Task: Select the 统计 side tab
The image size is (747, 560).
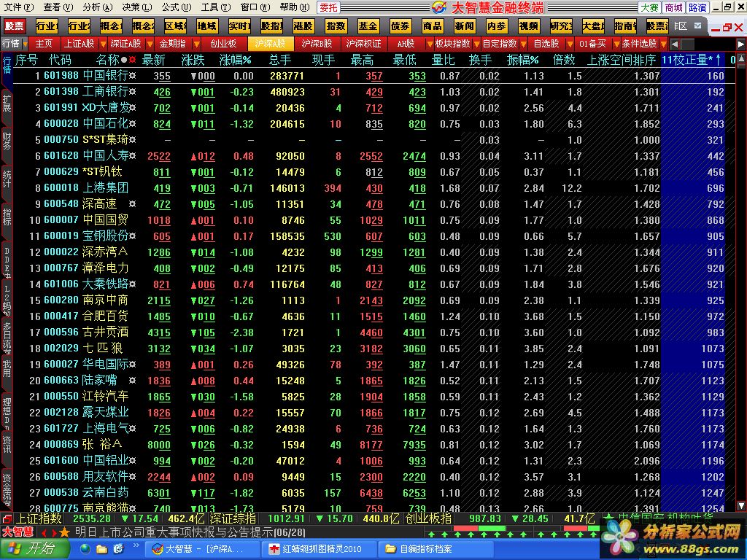Action: tap(7, 179)
